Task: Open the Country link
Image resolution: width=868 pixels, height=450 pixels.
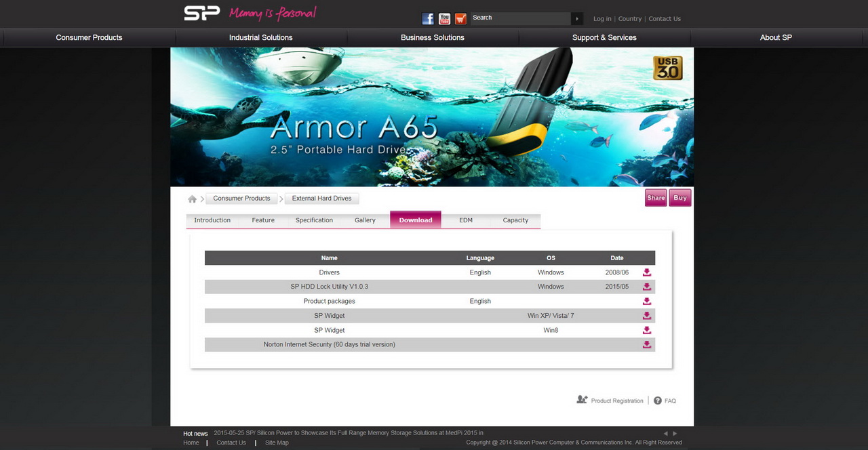Action: (630, 19)
